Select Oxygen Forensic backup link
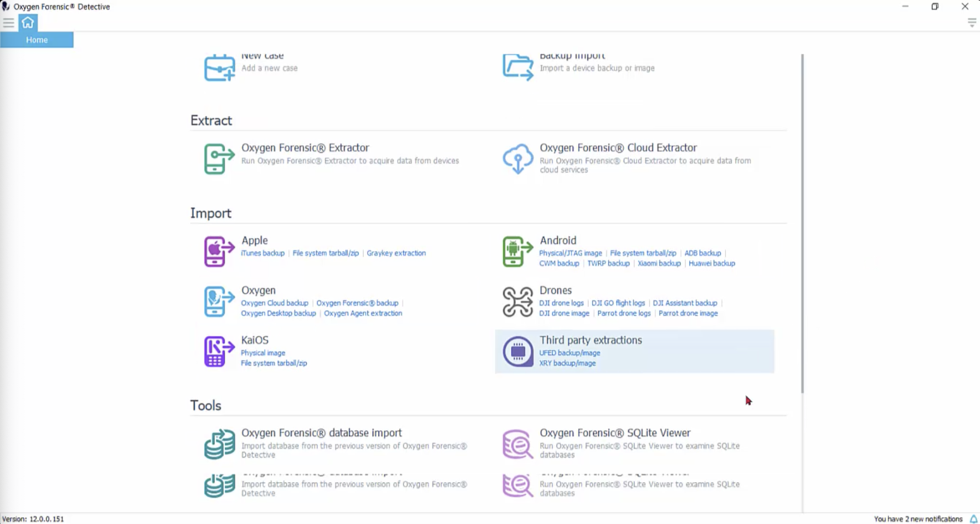 (x=357, y=303)
